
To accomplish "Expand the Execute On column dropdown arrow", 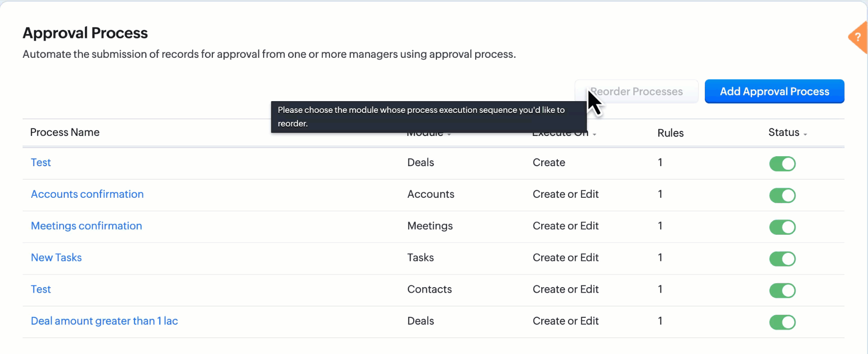I will [594, 135].
